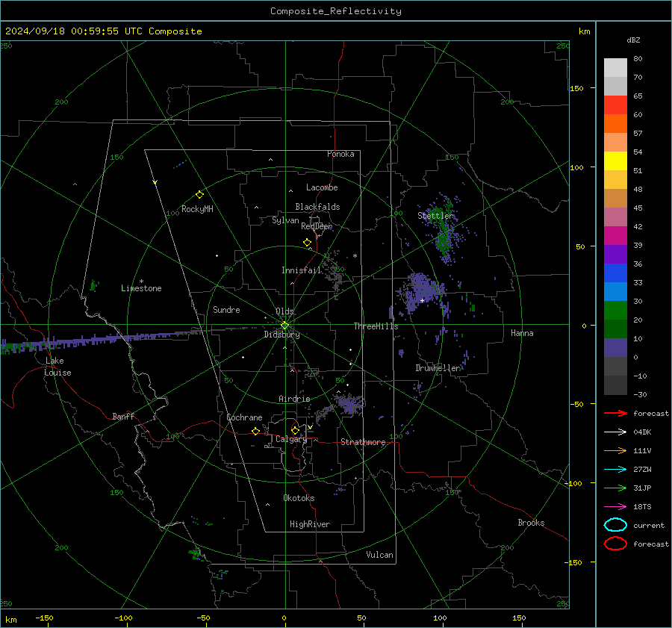Click the Banff label
The image size is (672, 628).
click(123, 416)
